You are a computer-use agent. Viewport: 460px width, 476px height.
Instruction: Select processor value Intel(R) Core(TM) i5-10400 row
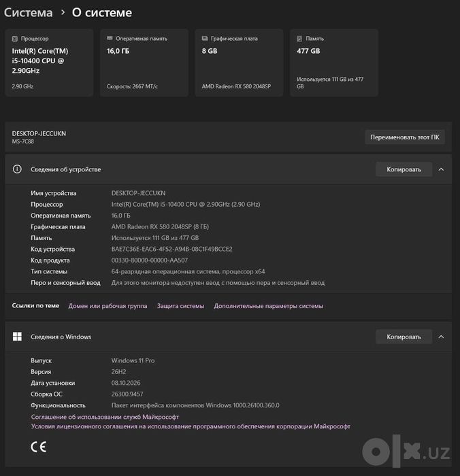[186, 204]
